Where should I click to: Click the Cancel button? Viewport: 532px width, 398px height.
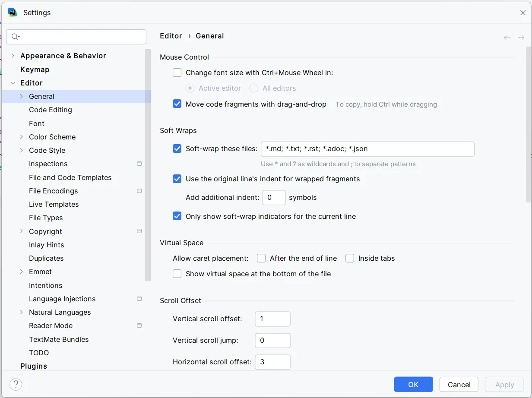pos(459,384)
